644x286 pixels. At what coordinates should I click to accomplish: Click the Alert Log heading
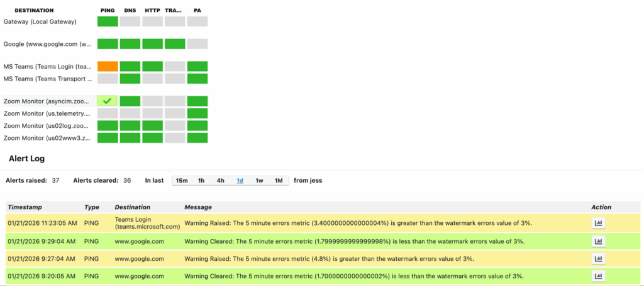coord(26,158)
